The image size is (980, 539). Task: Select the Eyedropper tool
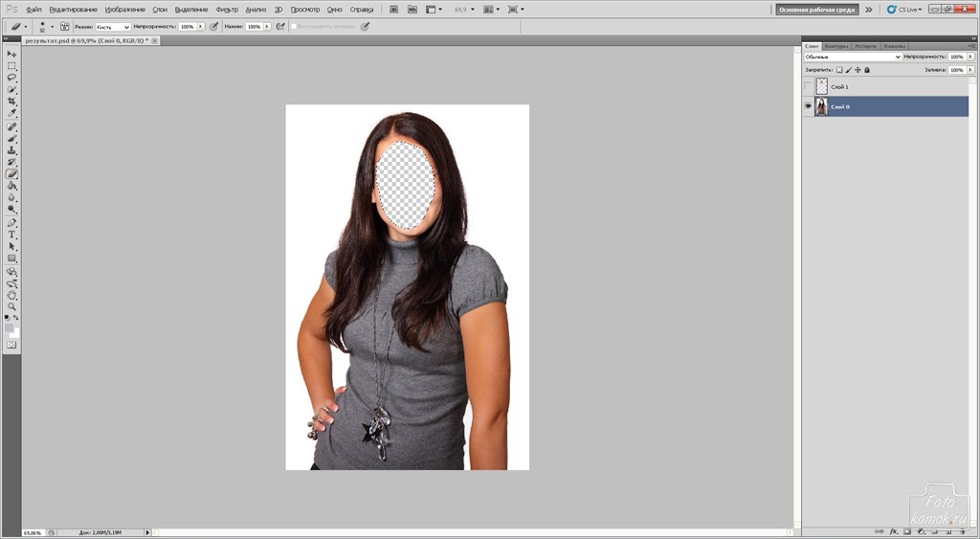(x=11, y=113)
